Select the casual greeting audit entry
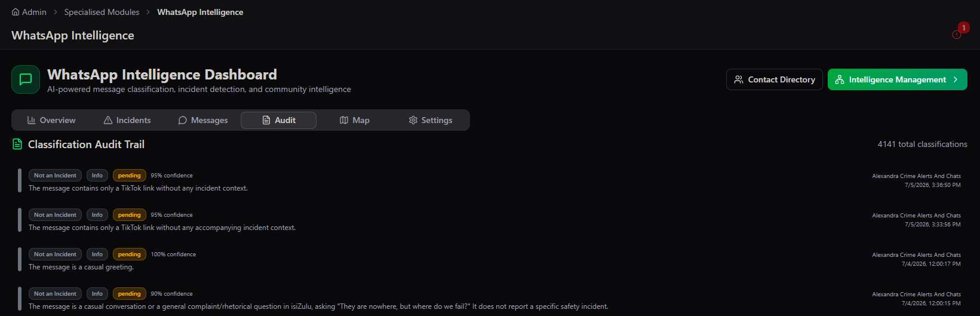The width and height of the screenshot is (980, 316). coord(490,260)
